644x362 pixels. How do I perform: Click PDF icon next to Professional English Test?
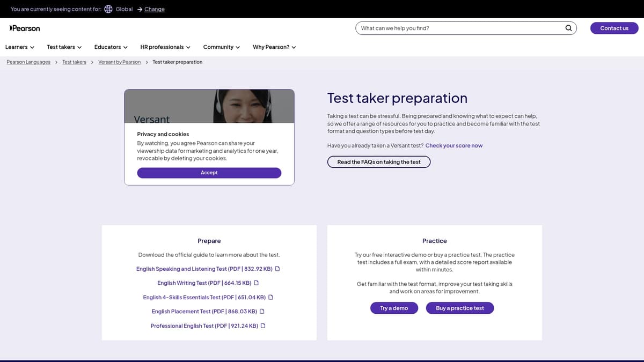tap(263, 326)
